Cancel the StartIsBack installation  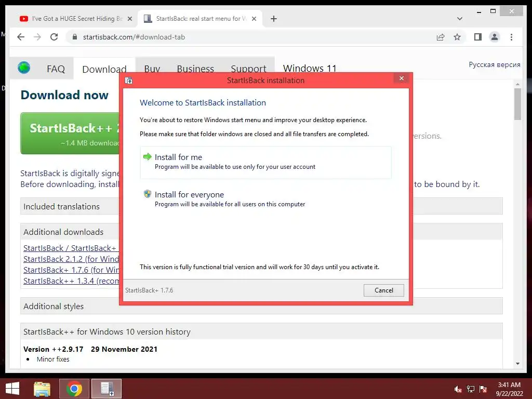[x=384, y=290]
